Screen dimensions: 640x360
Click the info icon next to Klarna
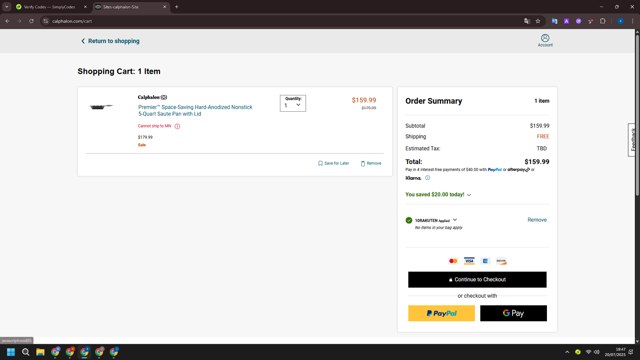click(427, 178)
